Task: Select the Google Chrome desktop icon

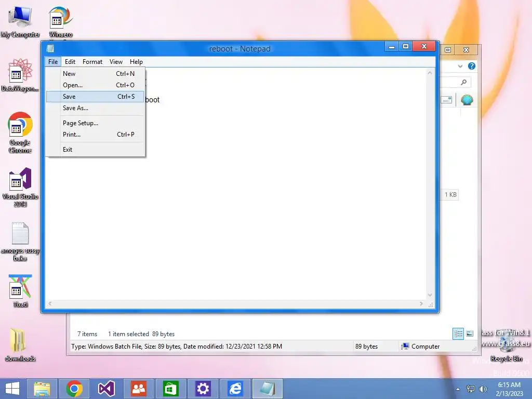Action: (x=20, y=132)
